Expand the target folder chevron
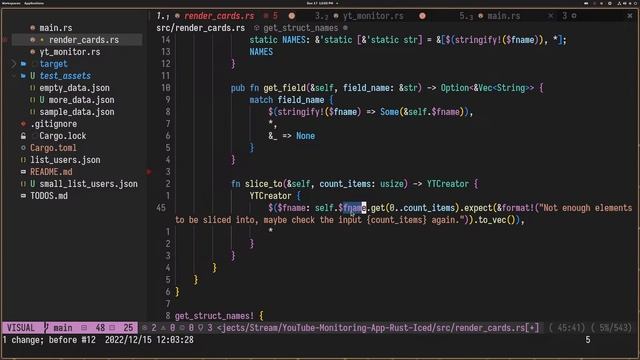The width and height of the screenshot is (640, 360). pos(13,64)
